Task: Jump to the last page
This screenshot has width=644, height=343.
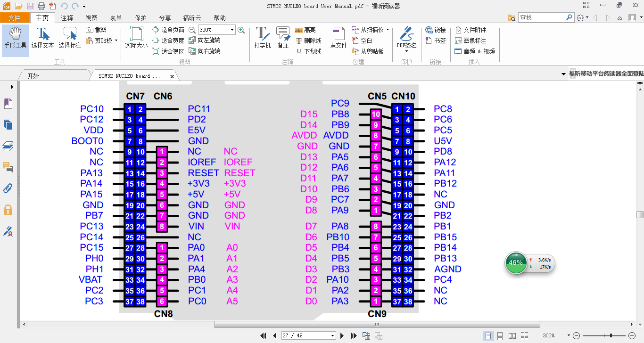Action: [x=354, y=335]
